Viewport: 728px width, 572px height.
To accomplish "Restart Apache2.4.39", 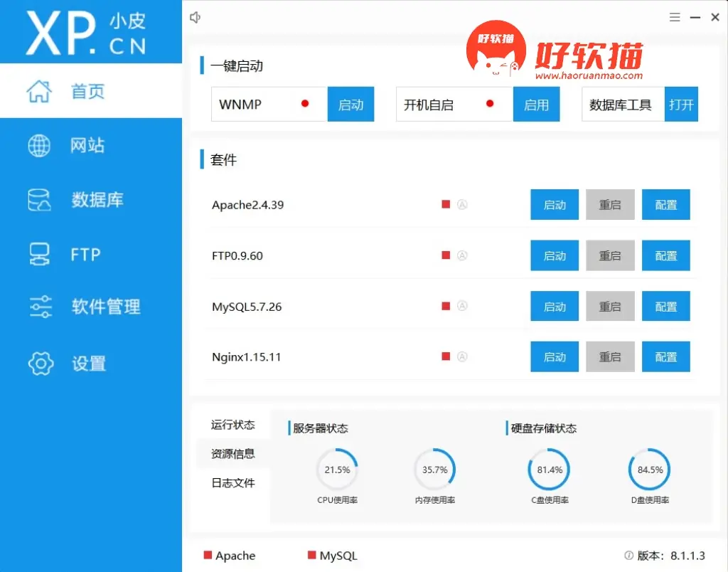I will pos(610,204).
